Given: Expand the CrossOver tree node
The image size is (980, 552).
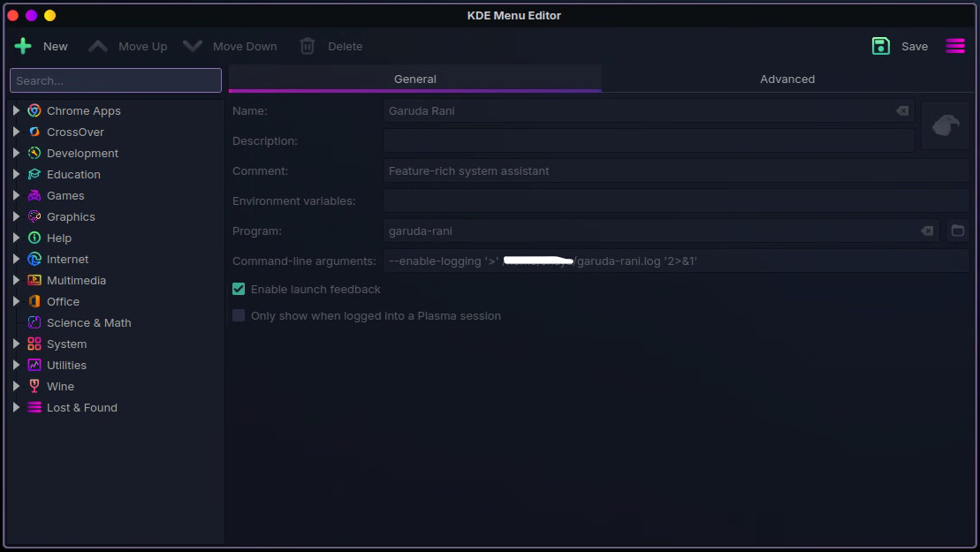Looking at the screenshot, I should coord(16,132).
